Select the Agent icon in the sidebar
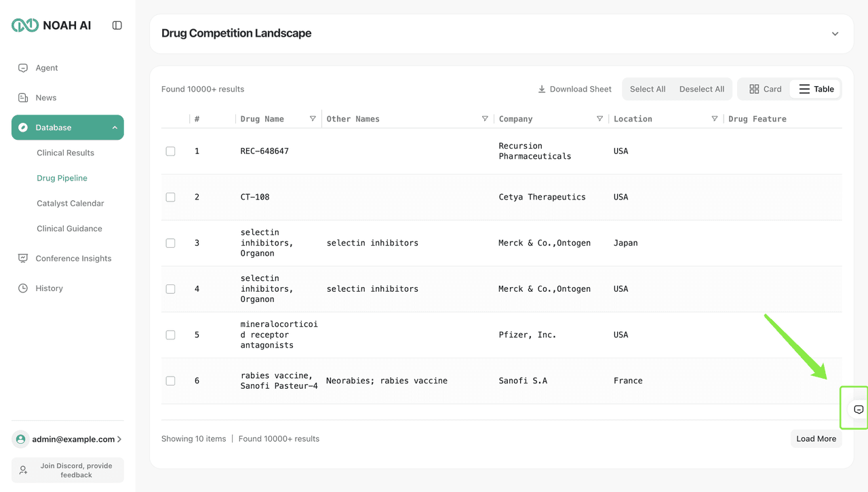Viewport: 868px width, 492px height. point(22,68)
